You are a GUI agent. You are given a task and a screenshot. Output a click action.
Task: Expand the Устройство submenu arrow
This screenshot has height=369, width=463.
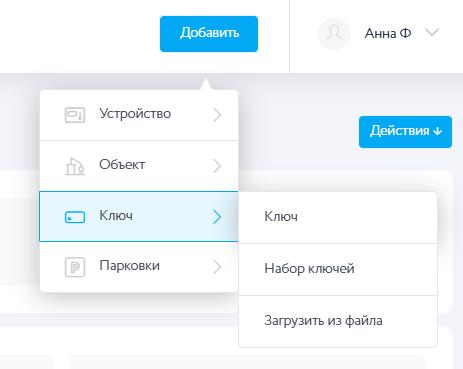point(217,115)
